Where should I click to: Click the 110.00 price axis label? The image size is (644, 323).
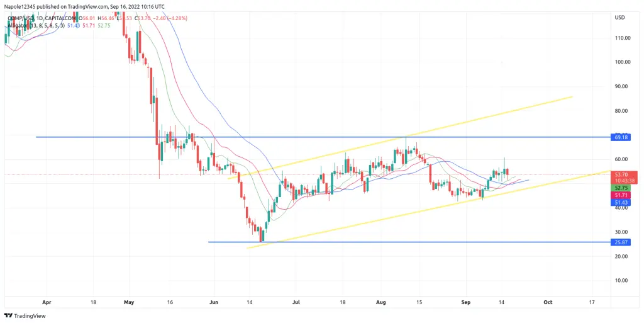click(x=623, y=38)
